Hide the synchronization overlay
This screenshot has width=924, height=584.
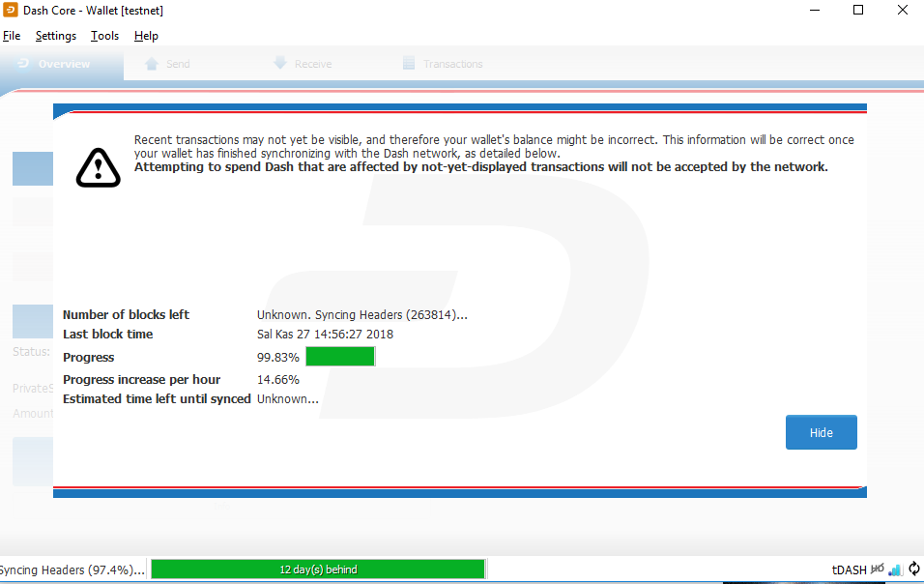pos(821,432)
